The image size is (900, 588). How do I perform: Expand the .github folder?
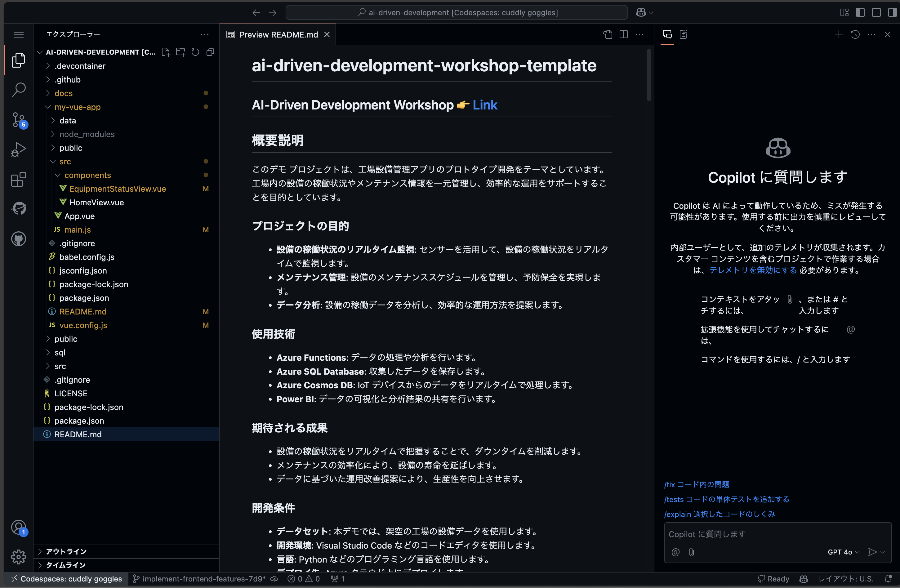(126, 79)
